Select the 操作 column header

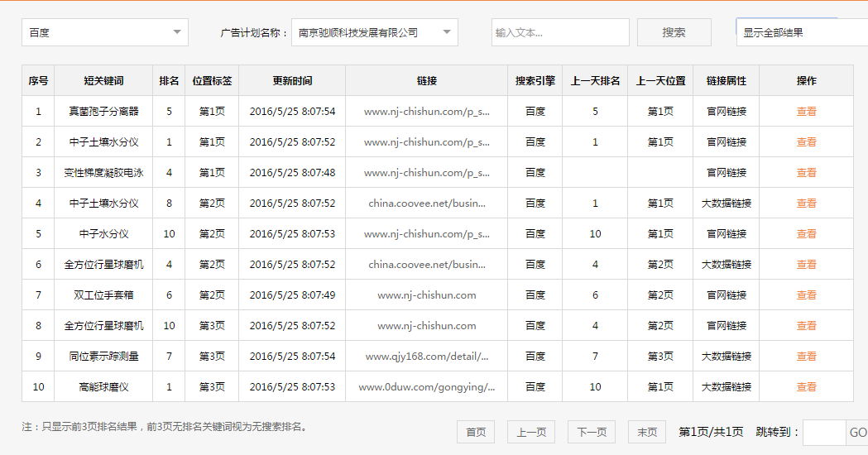(807, 81)
